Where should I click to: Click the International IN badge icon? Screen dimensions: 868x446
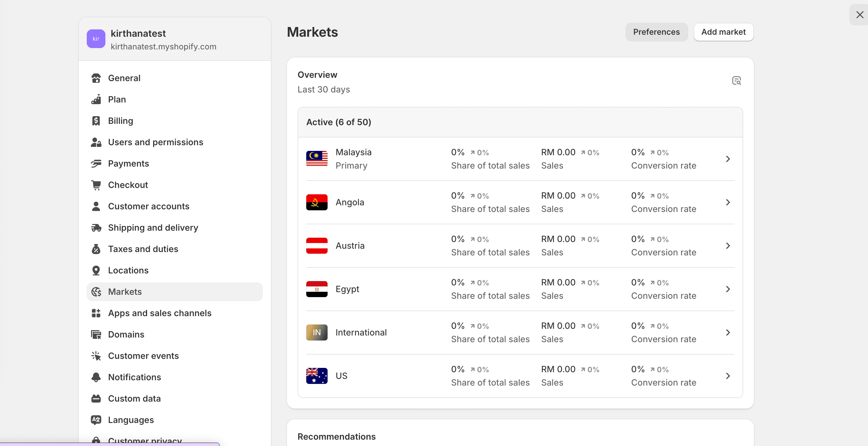[x=317, y=332]
